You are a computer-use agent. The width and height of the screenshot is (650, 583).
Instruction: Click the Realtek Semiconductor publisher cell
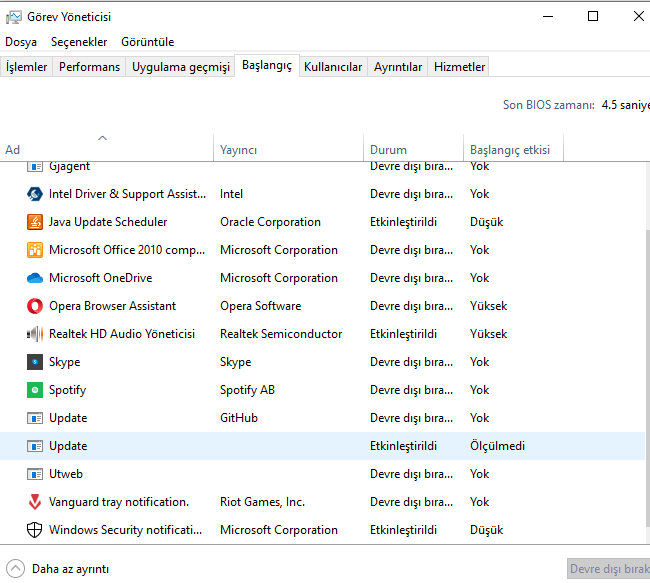tap(281, 334)
